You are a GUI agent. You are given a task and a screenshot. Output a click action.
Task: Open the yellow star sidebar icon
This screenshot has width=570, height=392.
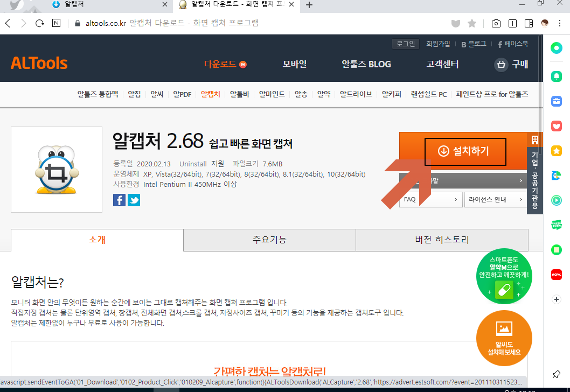(x=556, y=151)
